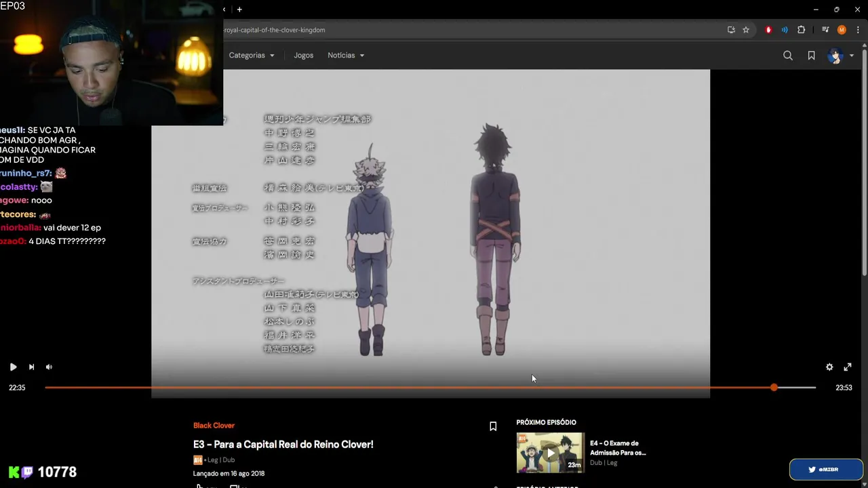Open the Chrome profile 'M' avatar
This screenshot has height=488, width=868.
tap(842, 30)
